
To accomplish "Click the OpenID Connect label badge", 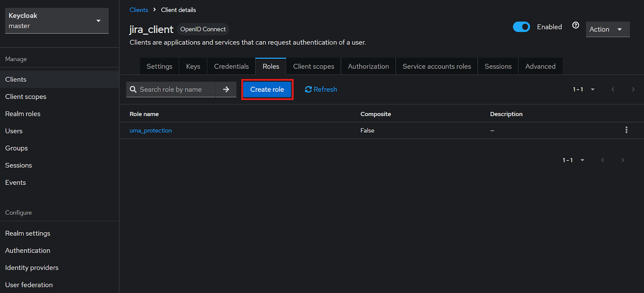I will (203, 29).
